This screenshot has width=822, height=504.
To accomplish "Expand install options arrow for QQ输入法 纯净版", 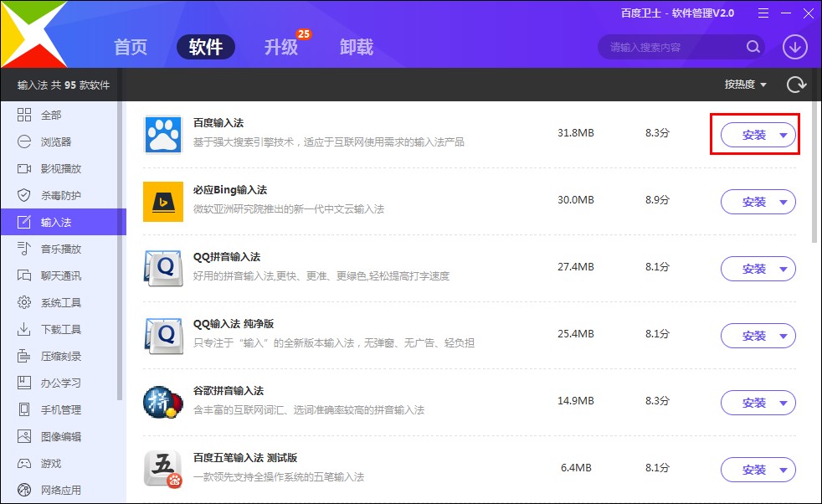I will (783, 336).
